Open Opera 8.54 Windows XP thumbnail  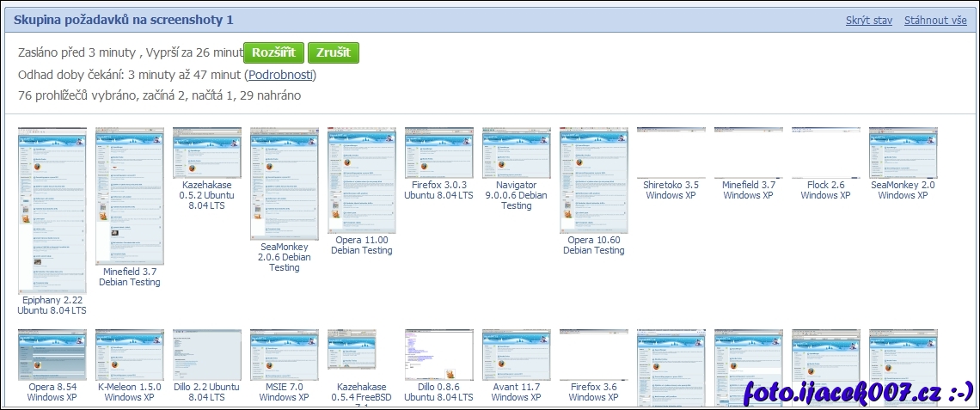(52, 354)
